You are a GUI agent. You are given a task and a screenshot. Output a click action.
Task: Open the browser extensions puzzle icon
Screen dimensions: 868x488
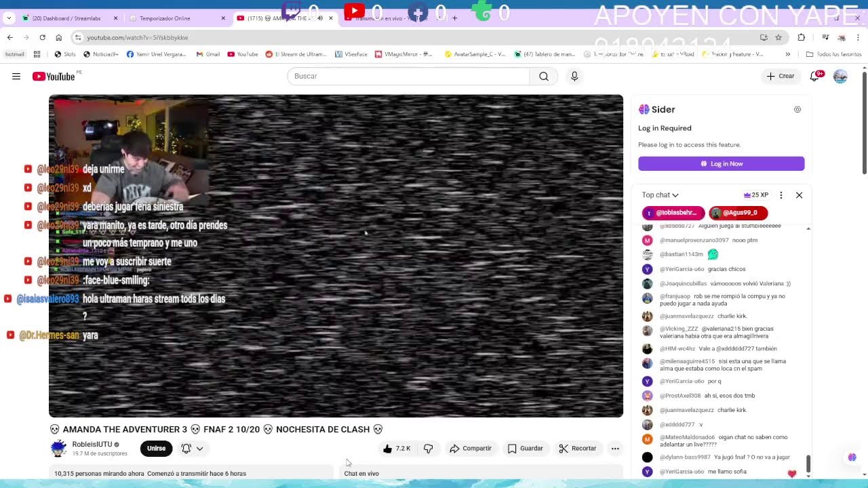[802, 37]
